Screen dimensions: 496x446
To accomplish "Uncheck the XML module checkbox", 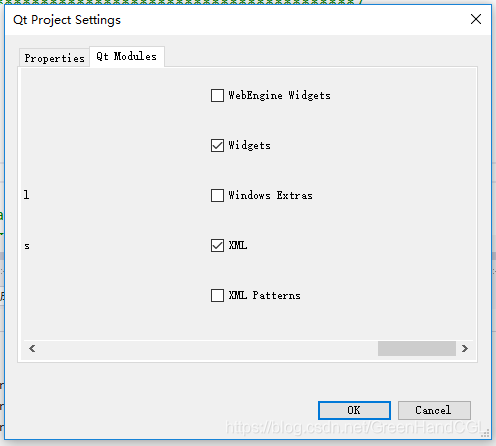I will pyautogui.click(x=217, y=245).
